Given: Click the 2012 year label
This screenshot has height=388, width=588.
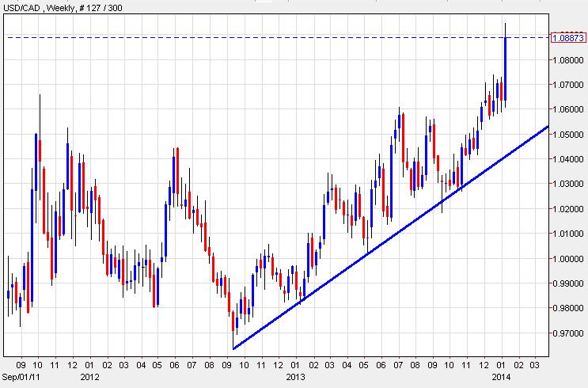Looking at the screenshot, I should click(90, 377).
